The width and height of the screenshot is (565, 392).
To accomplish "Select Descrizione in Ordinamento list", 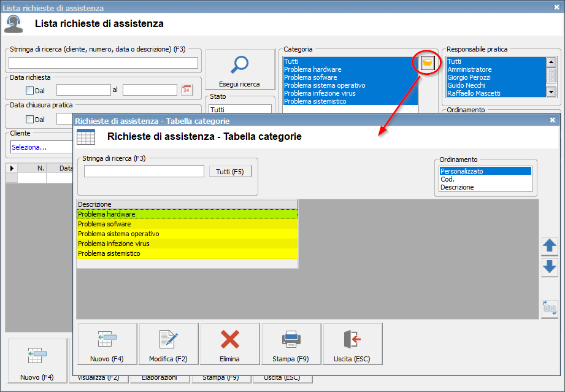I will point(457,187).
